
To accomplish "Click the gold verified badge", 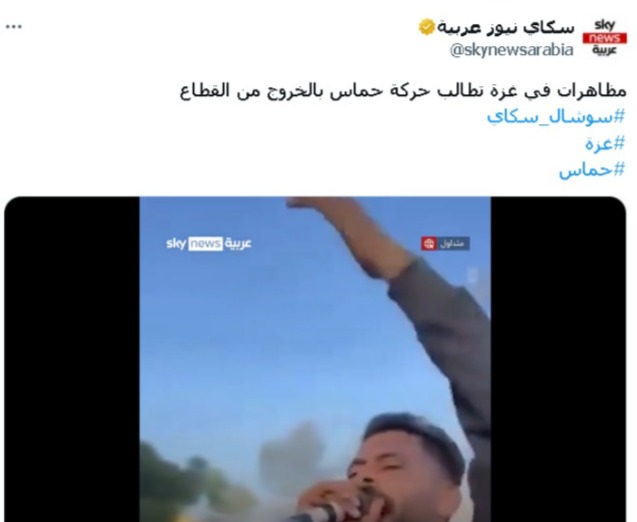I will (427, 27).
